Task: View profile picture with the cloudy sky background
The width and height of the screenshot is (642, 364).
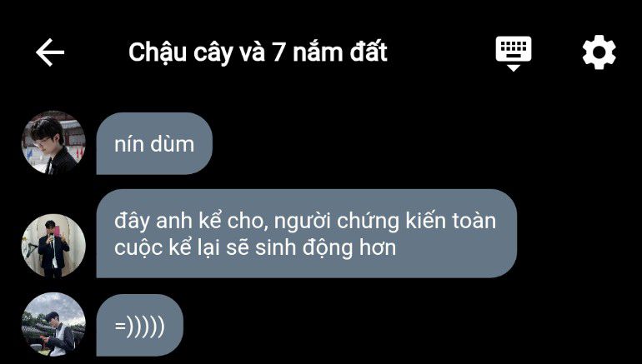Action: point(53,324)
